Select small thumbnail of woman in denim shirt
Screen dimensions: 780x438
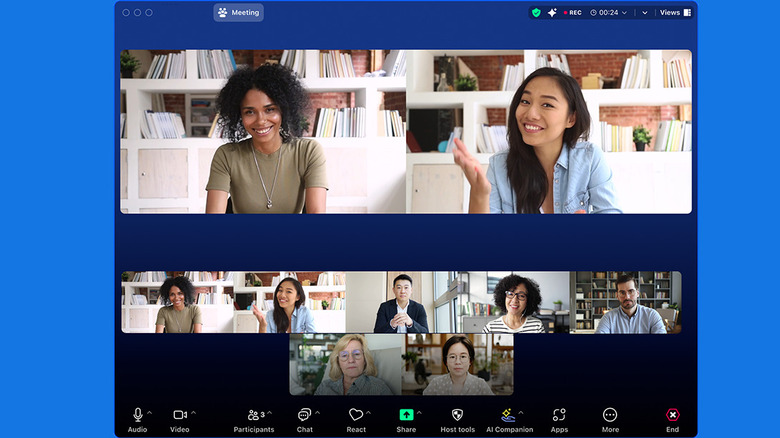[290, 302]
